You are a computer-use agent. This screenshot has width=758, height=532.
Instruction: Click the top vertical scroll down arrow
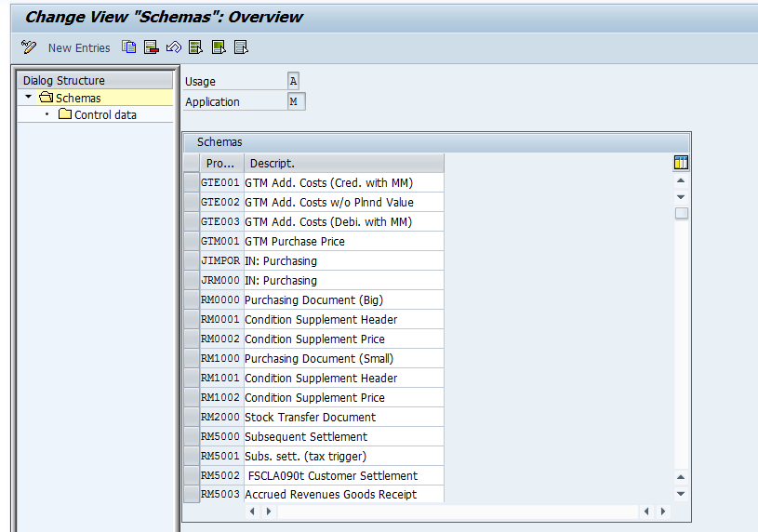point(681,197)
